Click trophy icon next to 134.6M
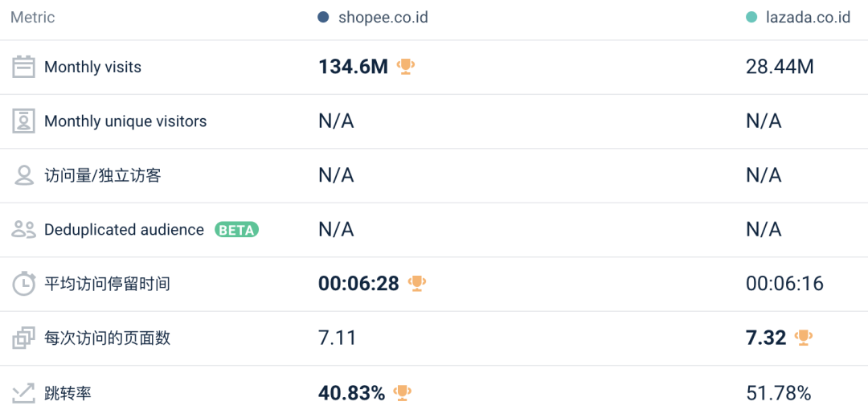This screenshot has height=418, width=868. coord(406,67)
